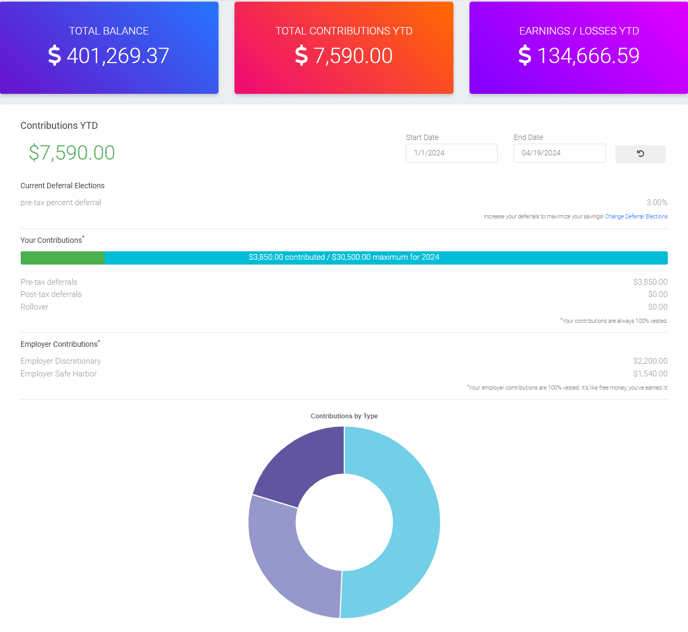Image resolution: width=688 pixels, height=632 pixels.
Task: Click the Post-tax deferrals row label
Action: click(51, 294)
